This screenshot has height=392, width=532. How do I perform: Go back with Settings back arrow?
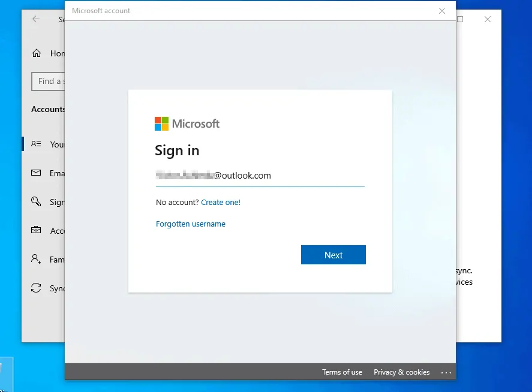point(36,19)
